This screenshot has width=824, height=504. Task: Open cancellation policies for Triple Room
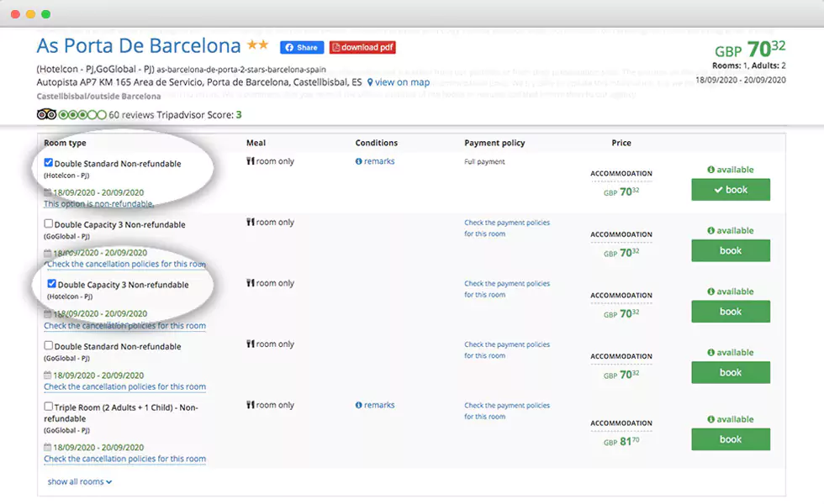pyautogui.click(x=124, y=459)
